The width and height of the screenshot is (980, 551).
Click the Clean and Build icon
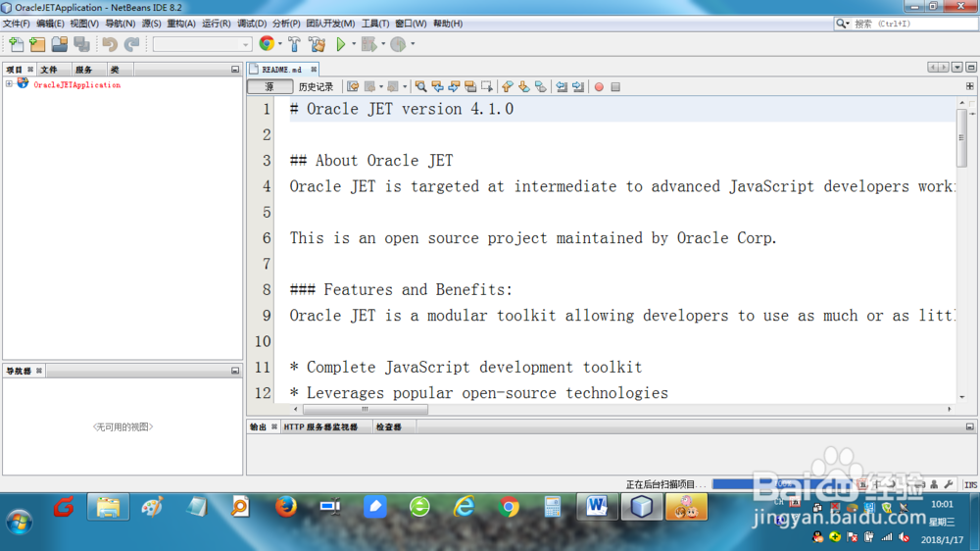318,44
